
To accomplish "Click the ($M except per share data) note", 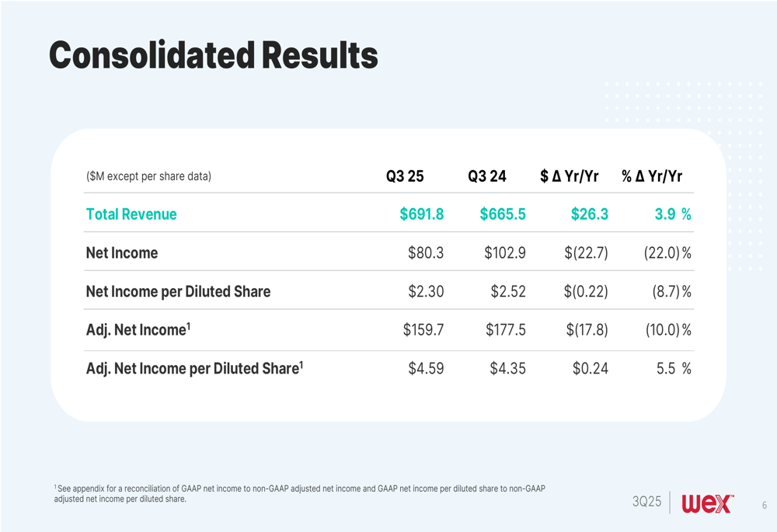I will [148, 176].
